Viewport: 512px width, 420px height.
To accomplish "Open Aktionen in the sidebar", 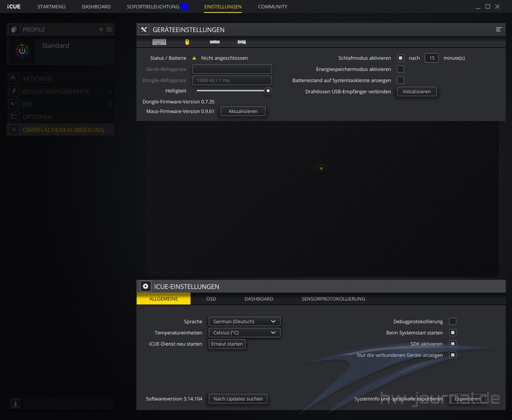I will pos(60,78).
